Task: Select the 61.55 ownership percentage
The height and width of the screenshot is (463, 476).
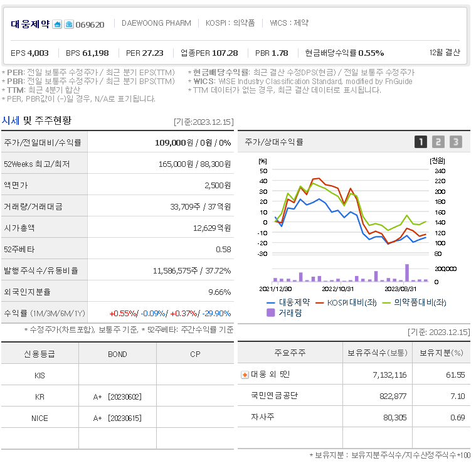Action: (x=455, y=375)
